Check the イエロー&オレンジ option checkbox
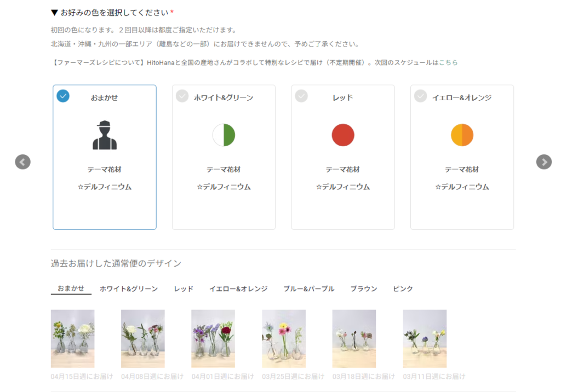 420,96
